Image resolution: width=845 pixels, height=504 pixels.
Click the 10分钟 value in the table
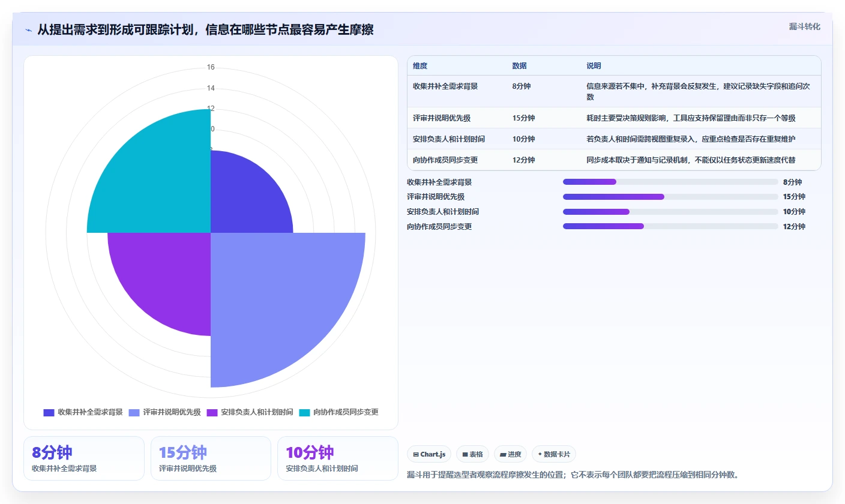point(523,139)
